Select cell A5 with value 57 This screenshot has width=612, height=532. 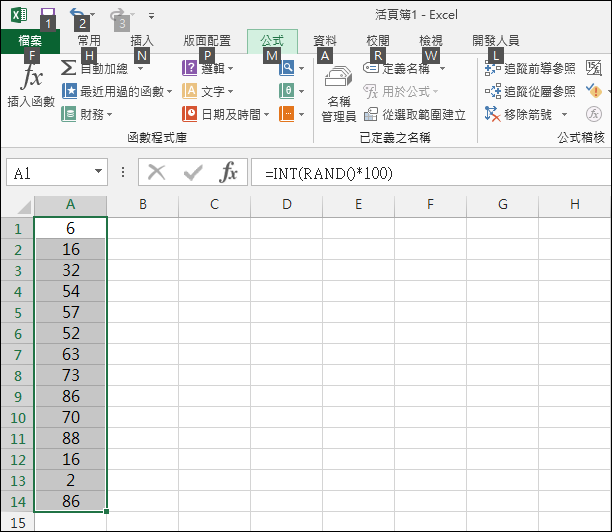click(x=70, y=312)
